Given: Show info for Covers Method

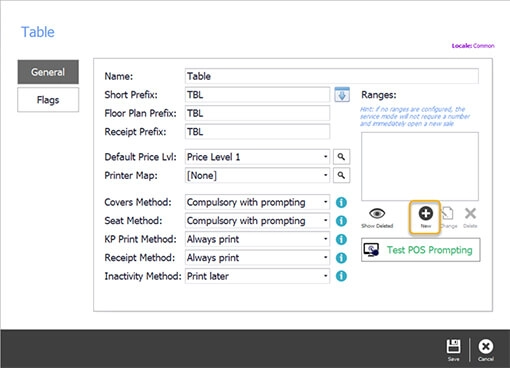Looking at the screenshot, I should point(341,202).
